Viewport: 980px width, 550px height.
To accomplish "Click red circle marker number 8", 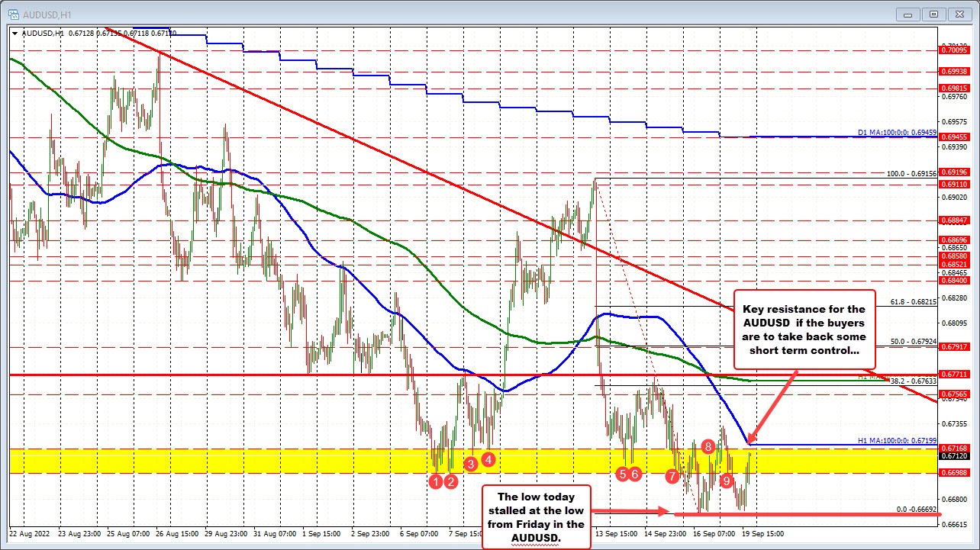I will tap(708, 446).
